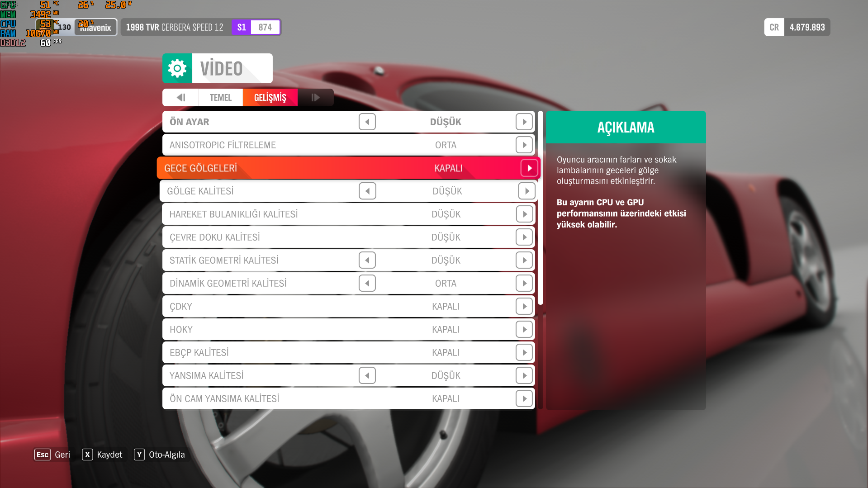Go to next tab with right arrow
Viewport: 868px width, 488px height.
(x=316, y=97)
